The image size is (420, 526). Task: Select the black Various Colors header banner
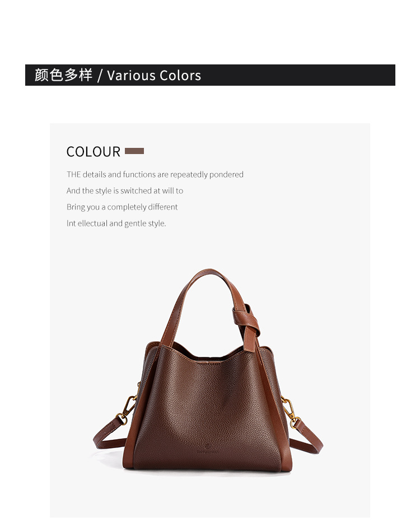[210, 75]
